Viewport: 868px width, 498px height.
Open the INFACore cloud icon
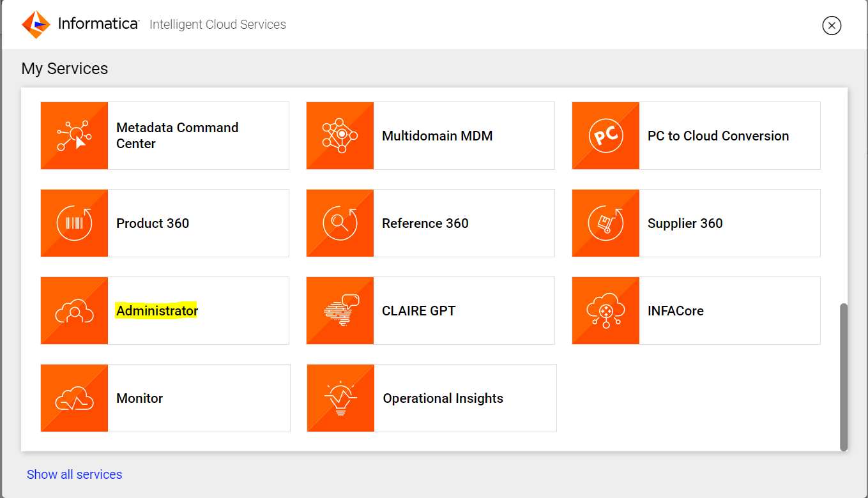tap(605, 311)
